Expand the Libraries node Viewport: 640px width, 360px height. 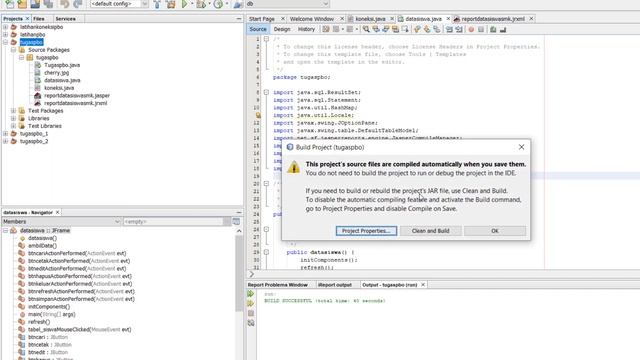(x=13, y=118)
